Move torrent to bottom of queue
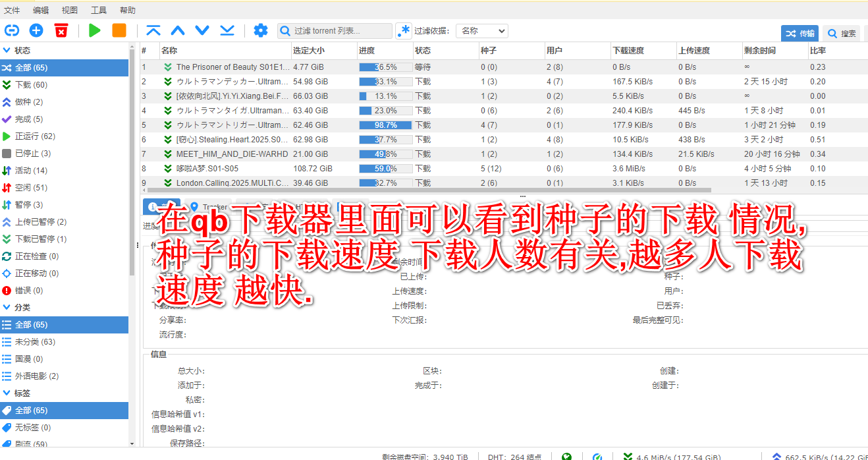This screenshot has width=868, height=460. click(x=227, y=30)
